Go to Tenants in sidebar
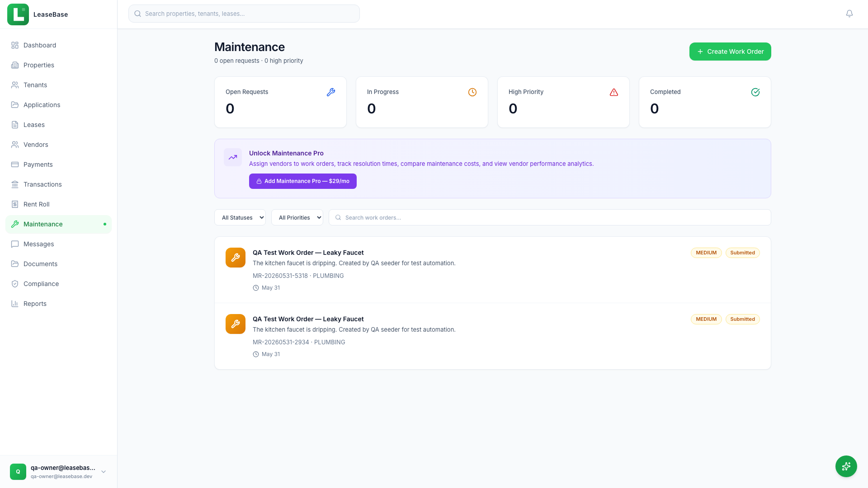868x488 pixels. pos(58,85)
